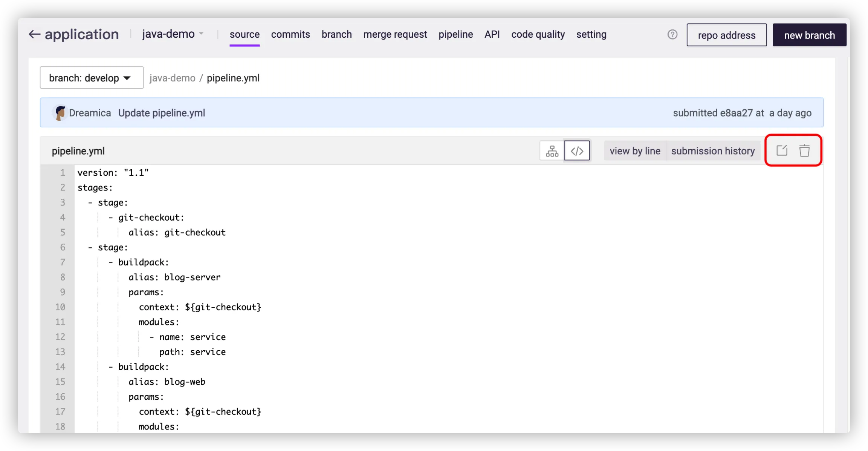
Task: Switch to the commits tab
Action: point(290,34)
